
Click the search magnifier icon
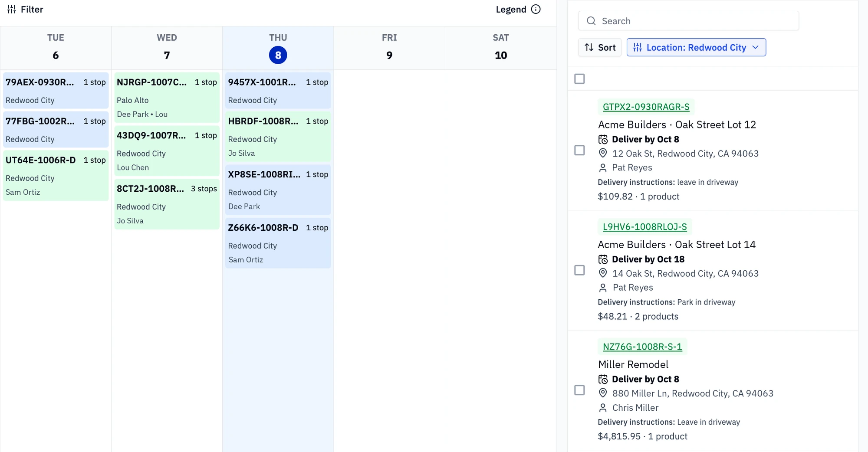(x=591, y=21)
